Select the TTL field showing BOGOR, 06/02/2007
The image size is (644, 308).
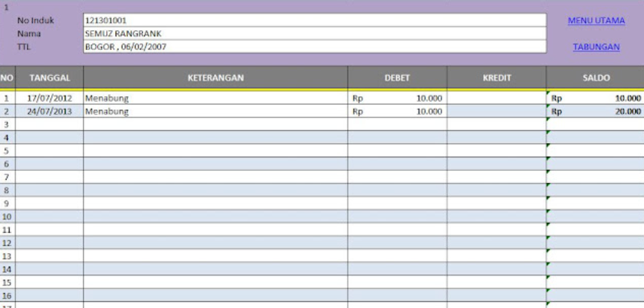314,47
